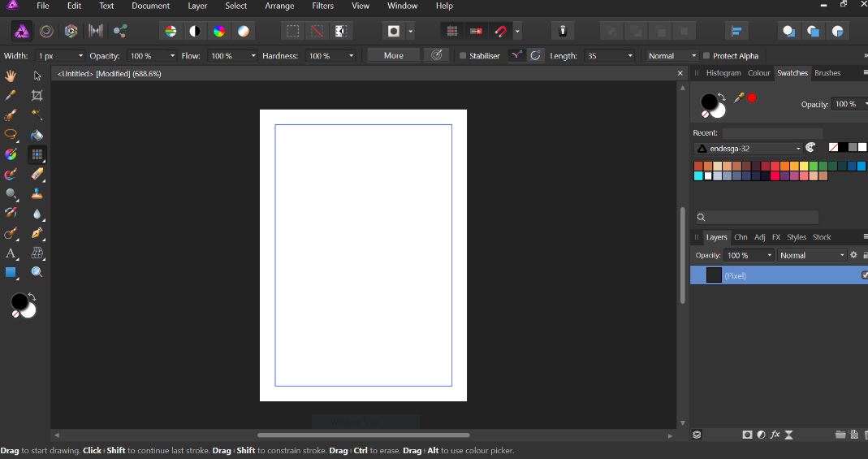Pick the cyan swatch in palette
This screenshot has height=459, width=868.
(x=698, y=176)
